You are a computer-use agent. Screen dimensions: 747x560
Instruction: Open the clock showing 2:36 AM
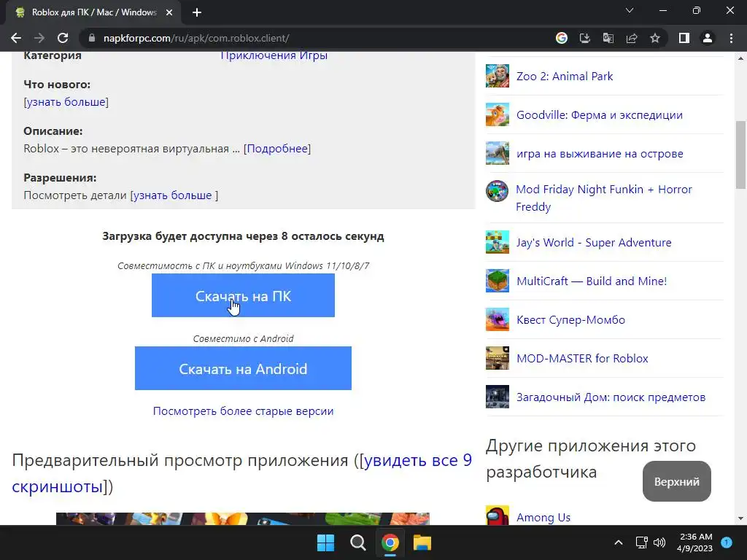(x=694, y=542)
